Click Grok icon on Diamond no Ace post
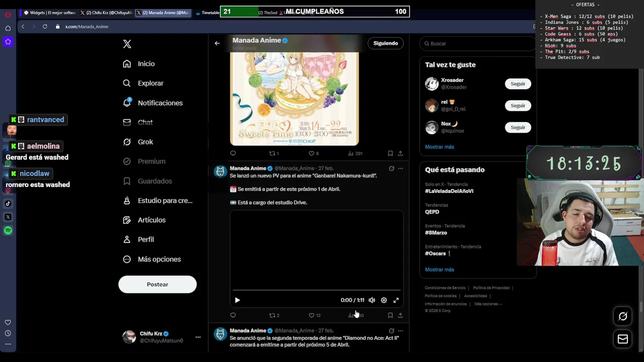The height and width of the screenshot is (362, 644). 391,331
